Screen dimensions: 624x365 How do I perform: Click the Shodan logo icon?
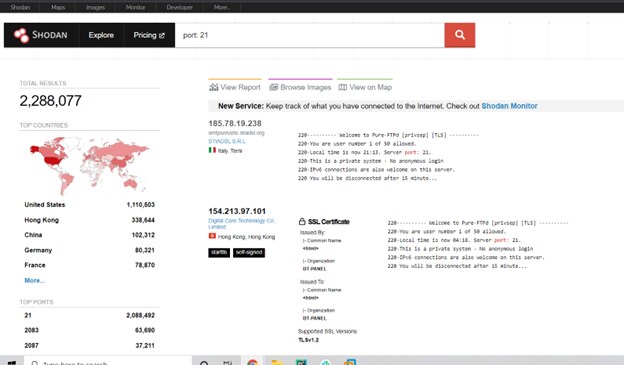click(21, 35)
